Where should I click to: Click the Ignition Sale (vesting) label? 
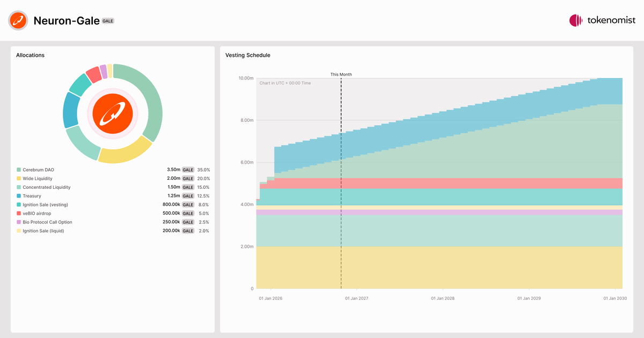pos(45,204)
